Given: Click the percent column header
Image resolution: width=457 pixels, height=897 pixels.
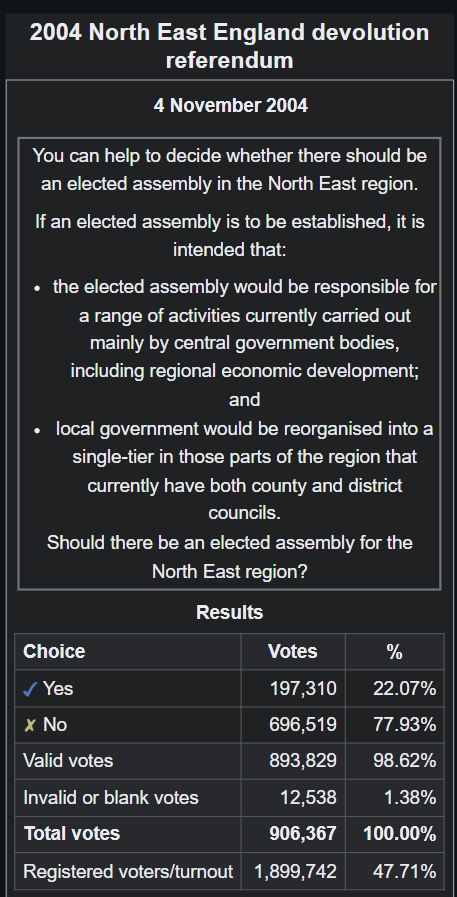Looking at the screenshot, I should point(395,652).
